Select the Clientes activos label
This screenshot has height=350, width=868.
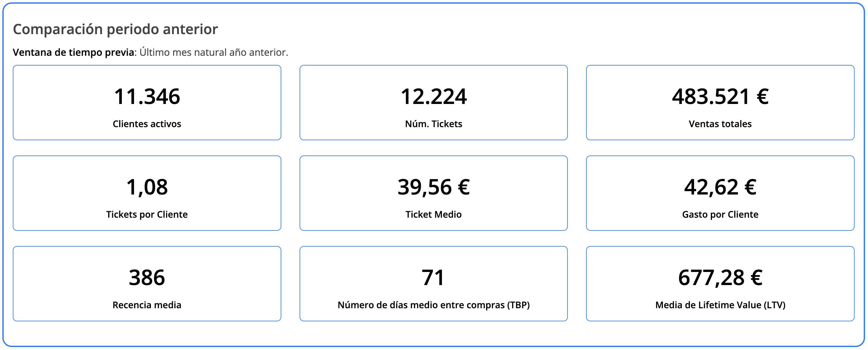pos(147,124)
